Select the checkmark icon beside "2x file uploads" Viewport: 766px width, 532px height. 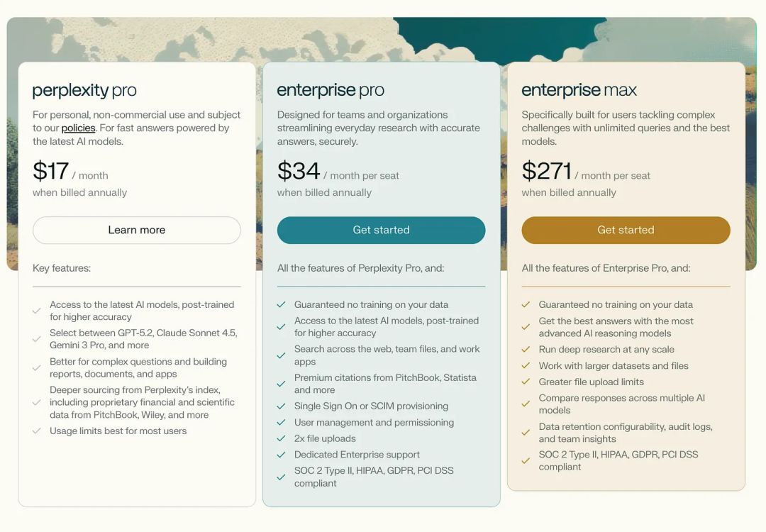click(282, 439)
